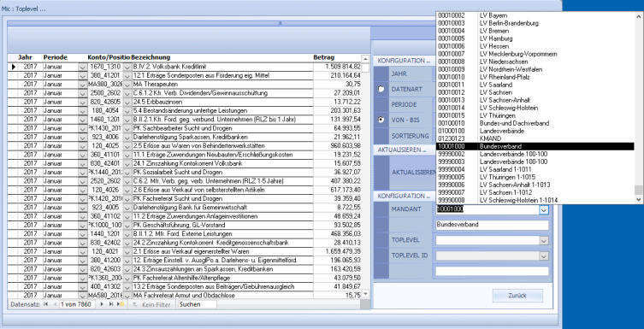This screenshot has height=329, width=644.
Task: Collapse top pane via splitter arrow
Action: tap(281, 23)
